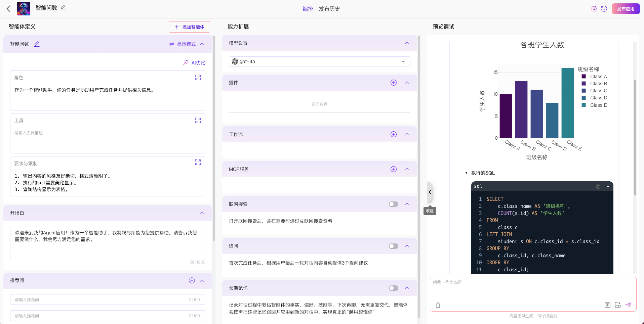Click the first 请输入推荐问 input
The width and height of the screenshot is (644, 324).
point(108,299)
